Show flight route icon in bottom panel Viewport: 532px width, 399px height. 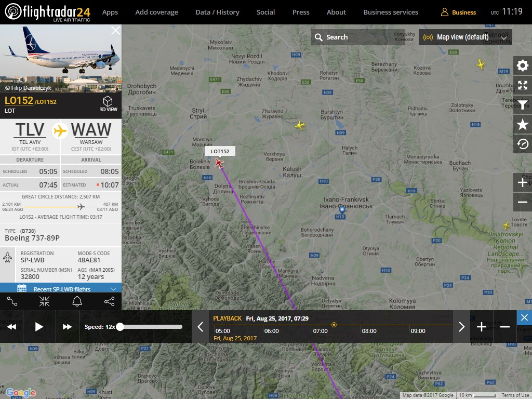point(12,301)
